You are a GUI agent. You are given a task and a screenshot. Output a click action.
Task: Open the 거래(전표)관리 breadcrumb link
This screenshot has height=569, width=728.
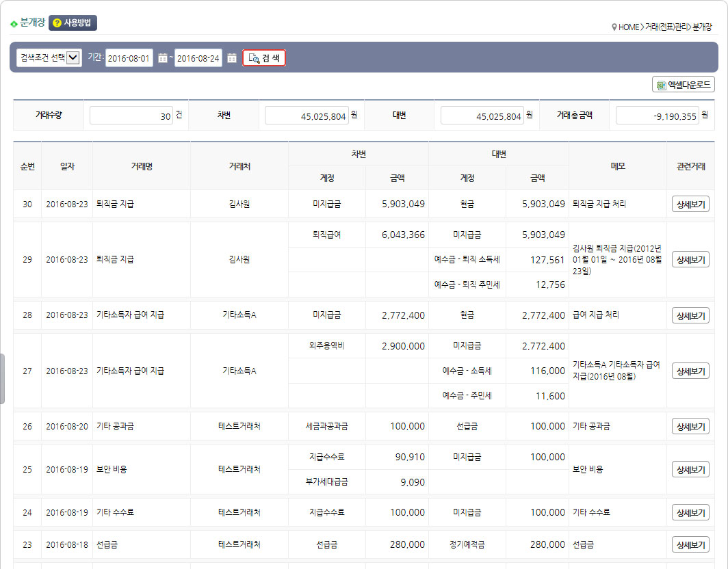tap(666, 27)
